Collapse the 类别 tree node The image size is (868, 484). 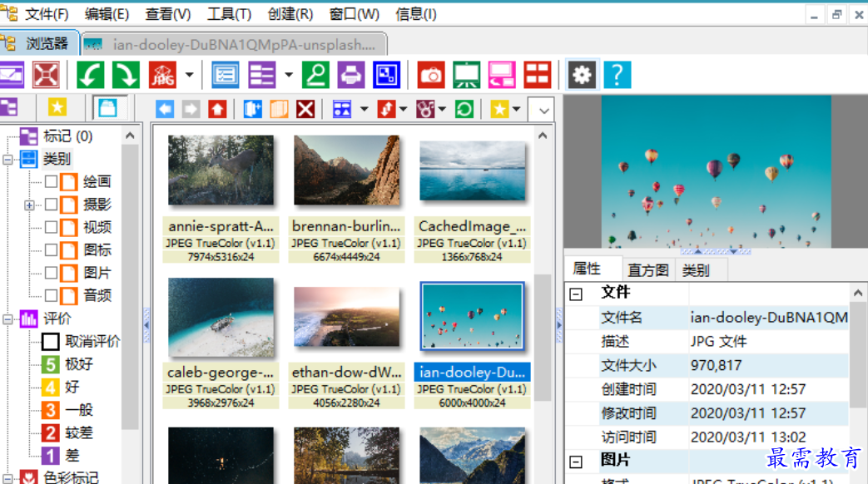click(7, 160)
